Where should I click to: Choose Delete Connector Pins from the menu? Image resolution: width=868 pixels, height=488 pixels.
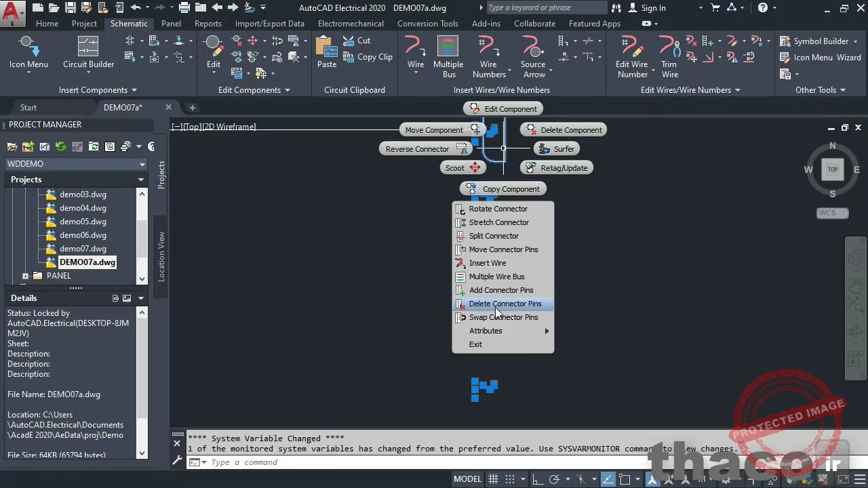coord(505,304)
